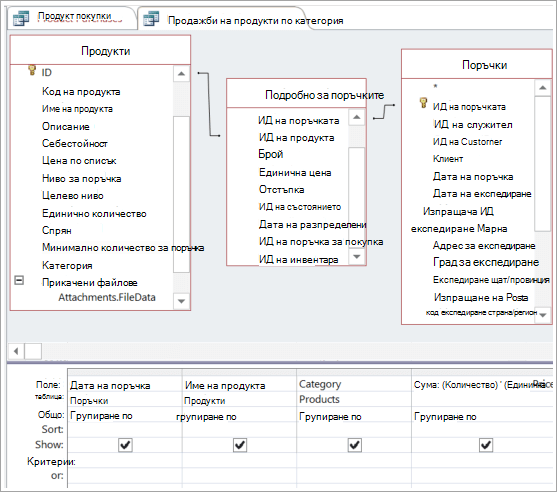Select the Цена по списък field
Image resolution: width=557 pixels, height=492 pixels.
tap(79, 161)
